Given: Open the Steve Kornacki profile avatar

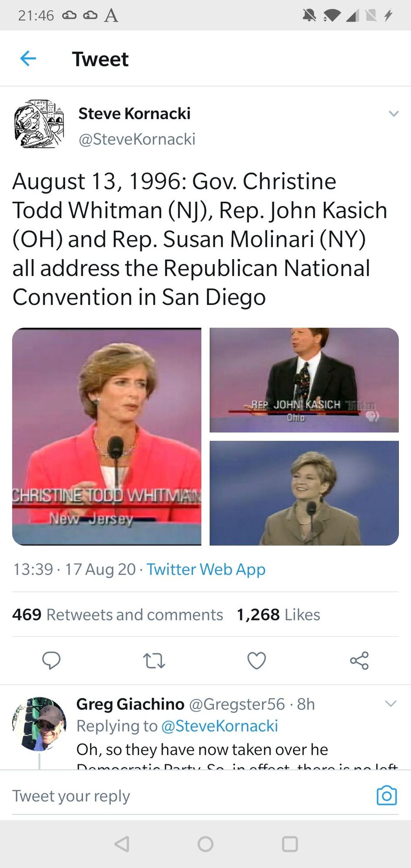Looking at the screenshot, I should tap(39, 124).
